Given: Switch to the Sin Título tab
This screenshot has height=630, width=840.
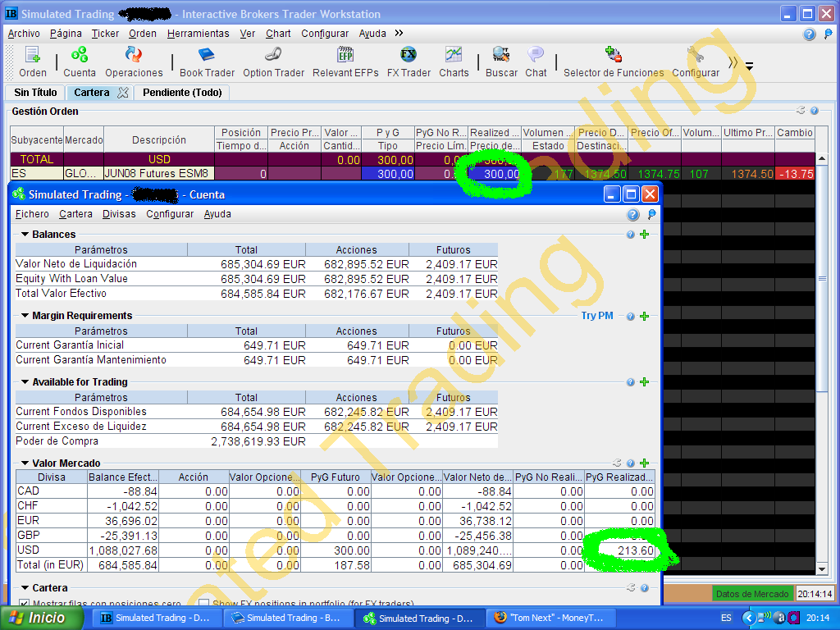Looking at the screenshot, I should click(35, 92).
